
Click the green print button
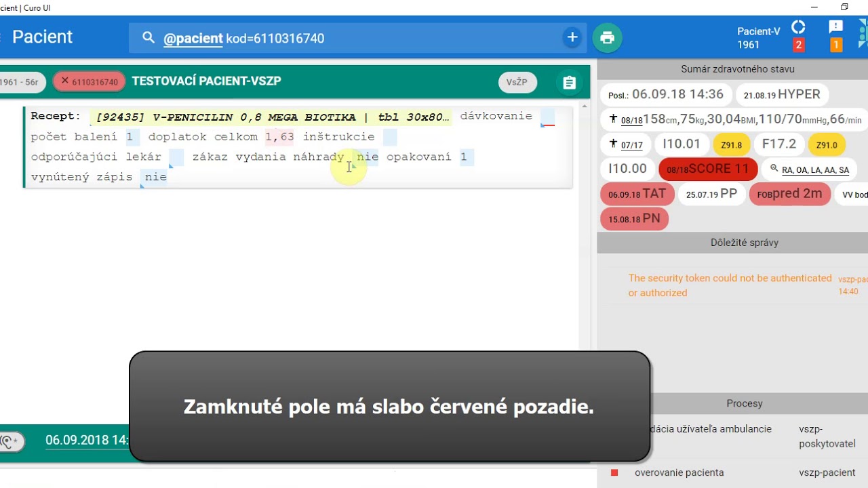tap(608, 38)
